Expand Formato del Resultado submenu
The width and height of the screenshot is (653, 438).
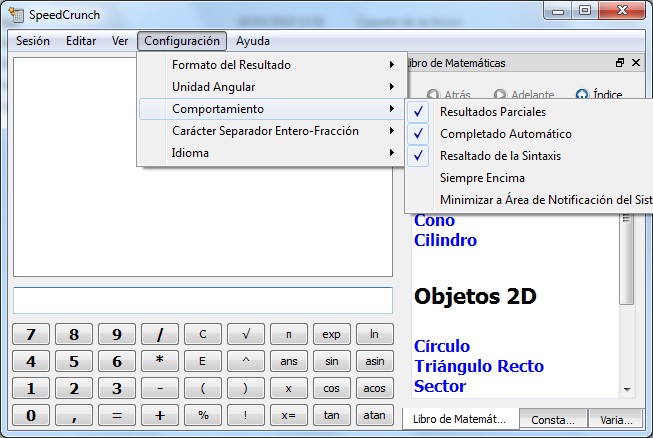pos(272,65)
